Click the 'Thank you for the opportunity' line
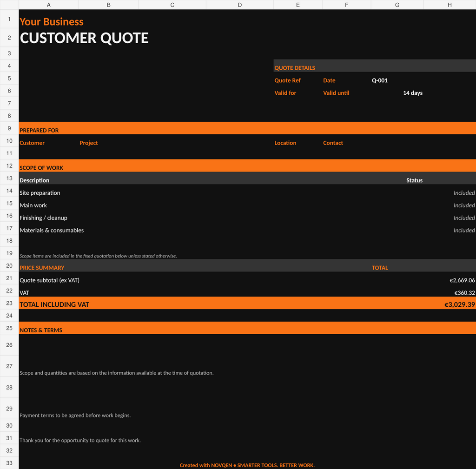The height and width of the screenshot is (469, 476). tap(80, 440)
